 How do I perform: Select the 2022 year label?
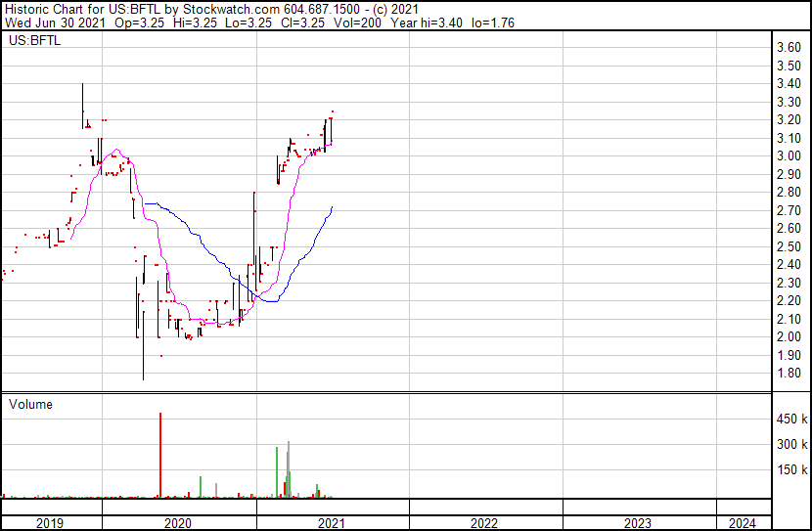tap(484, 523)
